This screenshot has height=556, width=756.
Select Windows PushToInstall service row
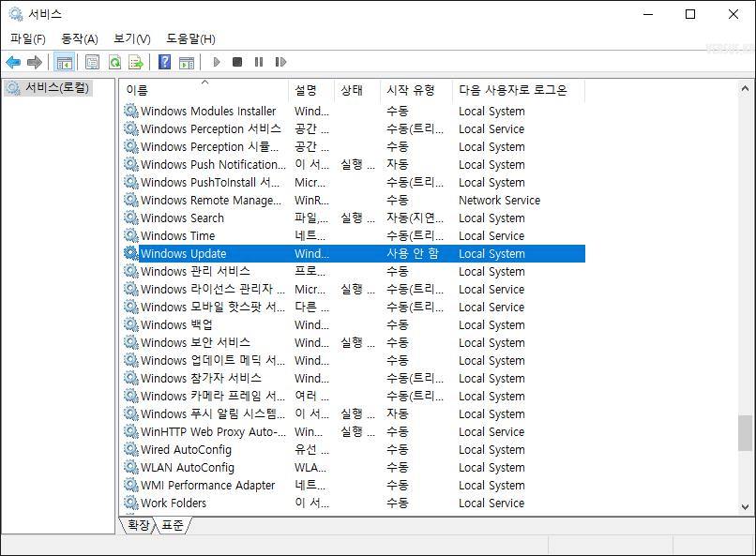[354, 182]
